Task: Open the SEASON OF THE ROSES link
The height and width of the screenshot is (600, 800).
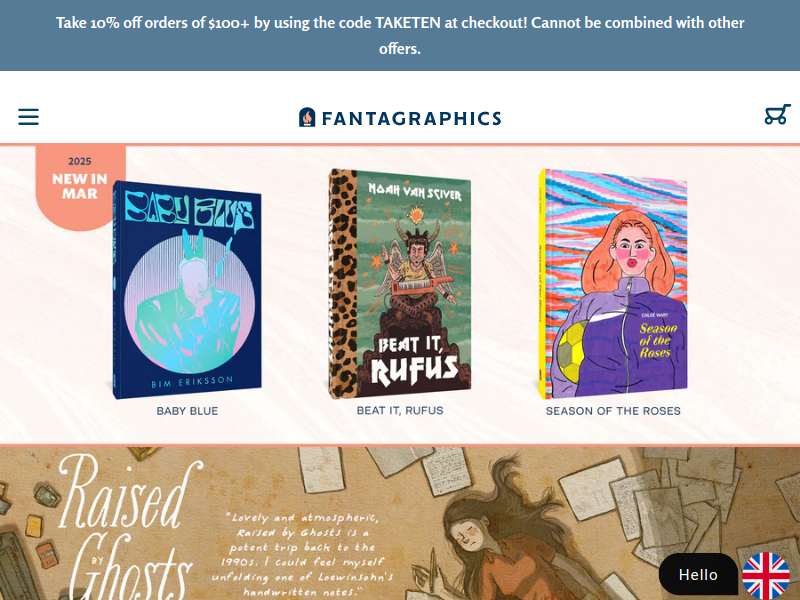Action: (613, 411)
